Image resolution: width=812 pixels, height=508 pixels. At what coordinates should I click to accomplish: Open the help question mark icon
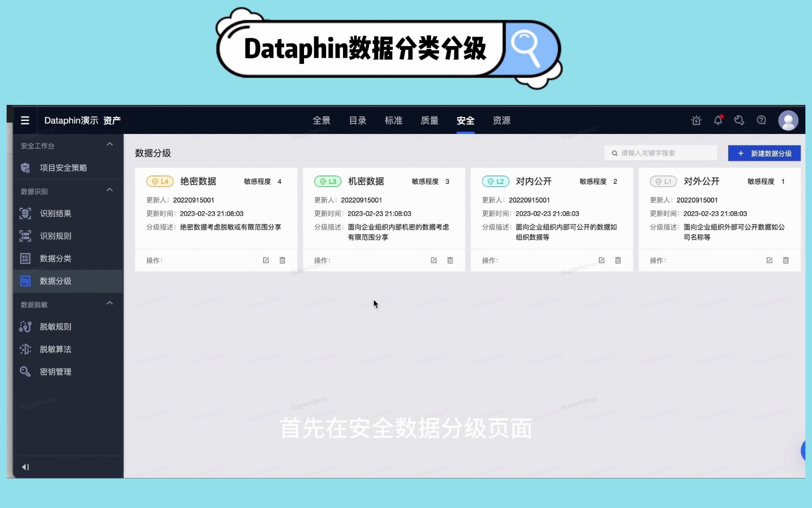coord(761,120)
